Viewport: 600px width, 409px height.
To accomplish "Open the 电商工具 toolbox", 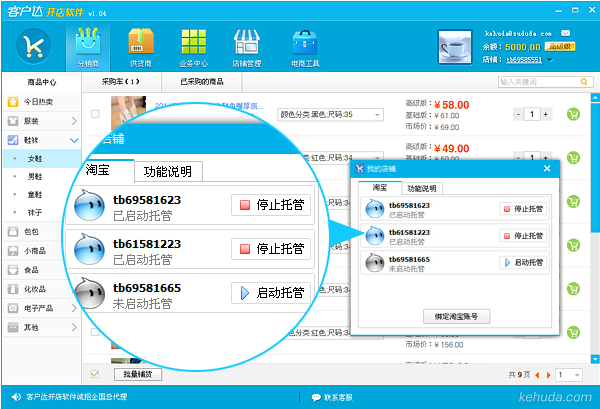I will (305, 47).
